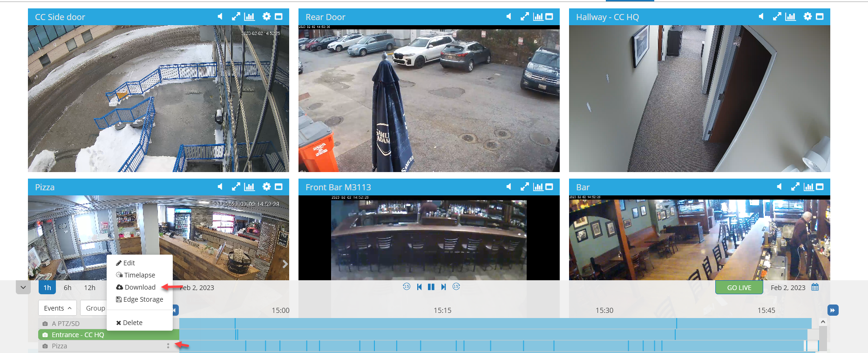Jump the timeline forward with double-arrow button
This screenshot has width=868, height=353.
[x=833, y=310]
